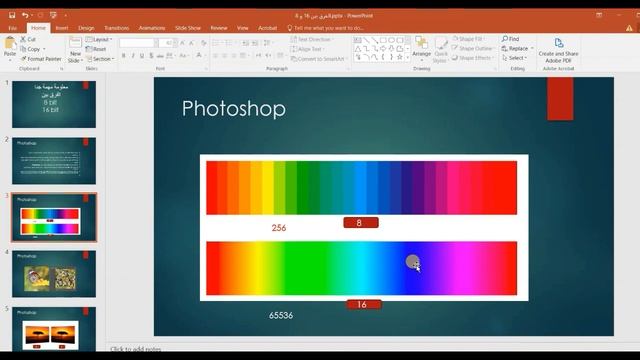The height and width of the screenshot is (360, 640).
Task: Click the 65536 text on slide
Action: [x=281, y=315]
